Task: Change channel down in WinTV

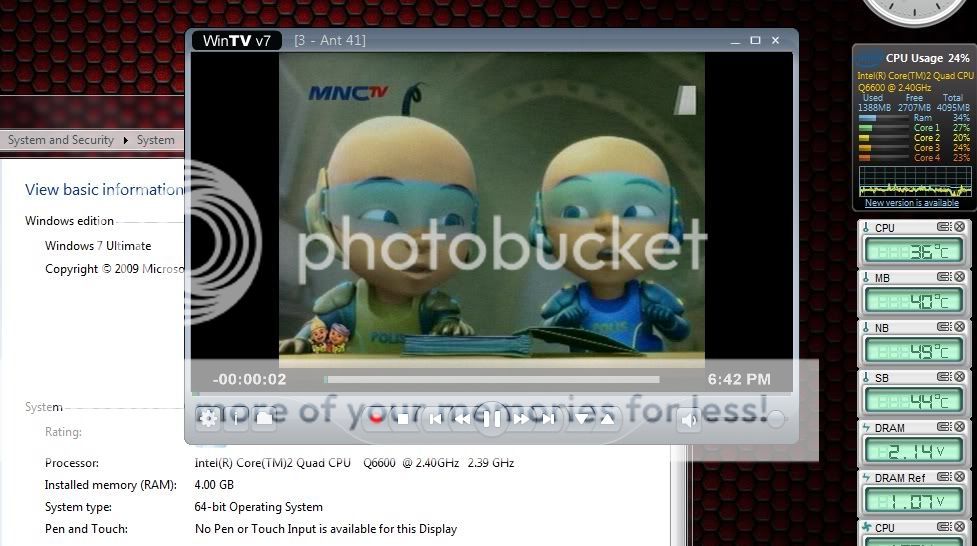Action: point(581,419)
